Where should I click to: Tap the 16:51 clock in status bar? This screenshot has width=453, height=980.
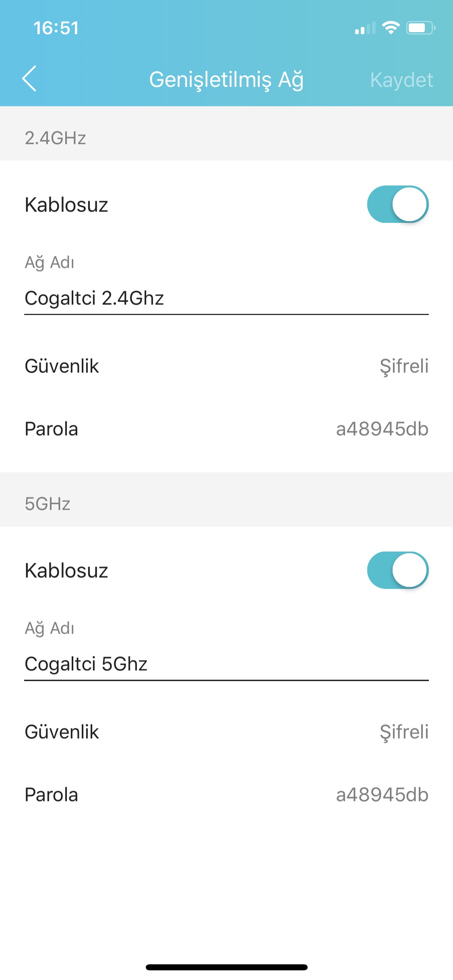tap(56, 28)
